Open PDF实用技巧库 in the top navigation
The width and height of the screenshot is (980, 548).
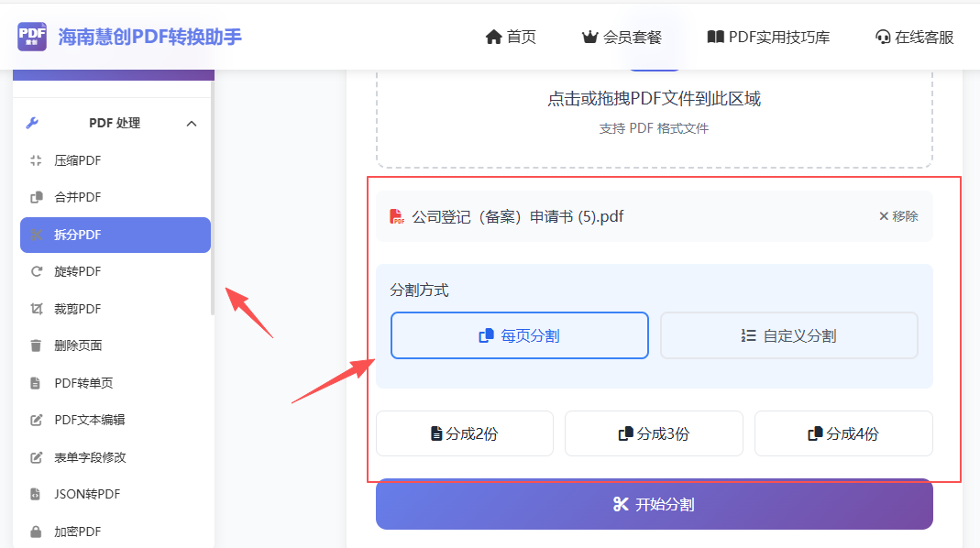tap(768, 37)
